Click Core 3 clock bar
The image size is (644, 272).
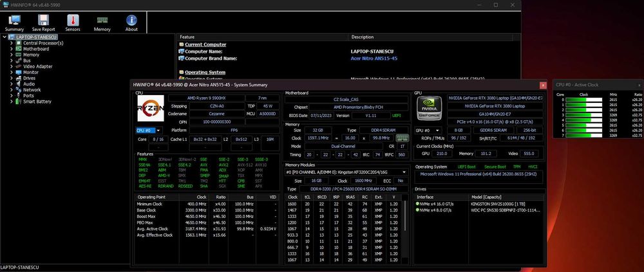pyautogui.click(x=583, y=115)
